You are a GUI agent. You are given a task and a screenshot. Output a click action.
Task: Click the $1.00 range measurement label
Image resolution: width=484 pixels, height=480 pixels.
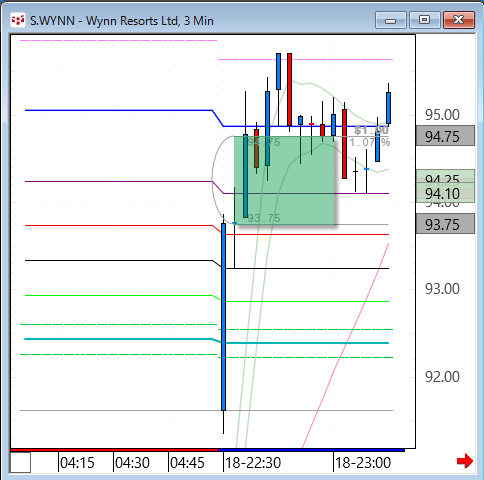[371, 130]
